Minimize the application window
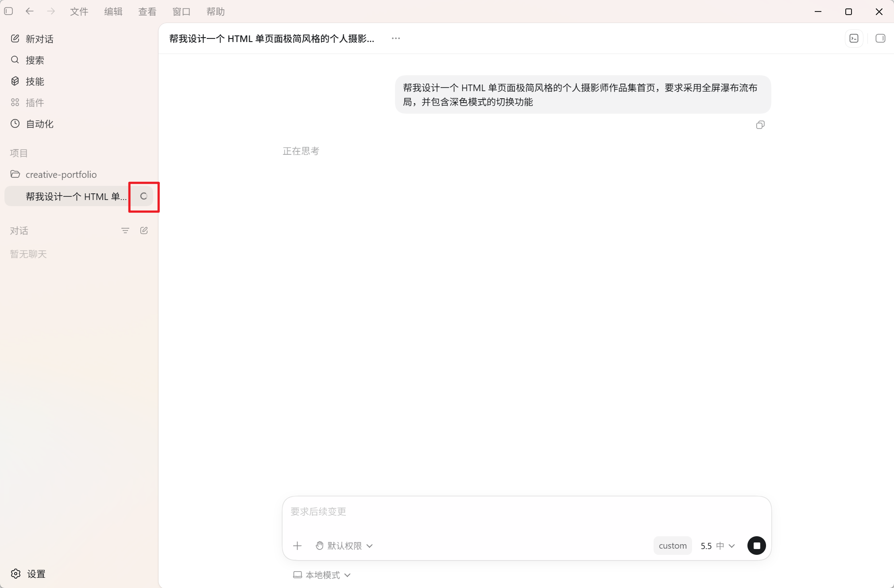Viewport: 894px width, 588px height. 818,12
